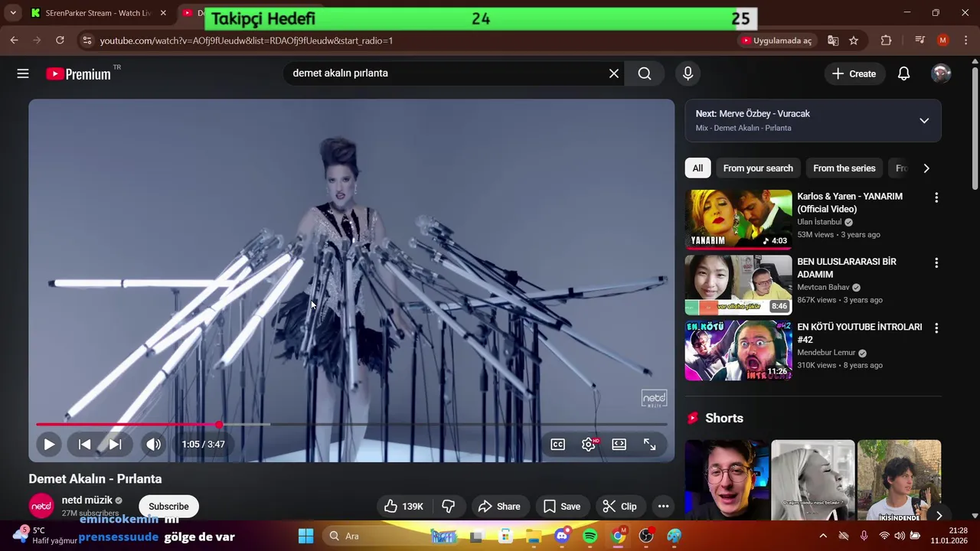The height and width of the screenshot is (551, 980).
Task: Open YouTube notifications bell
Action: point(903,73)
